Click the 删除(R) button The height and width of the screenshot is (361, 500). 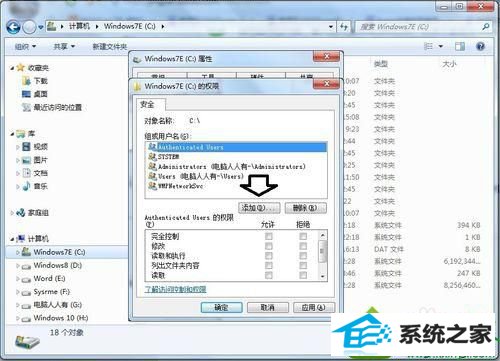click(x=305, y=208)
